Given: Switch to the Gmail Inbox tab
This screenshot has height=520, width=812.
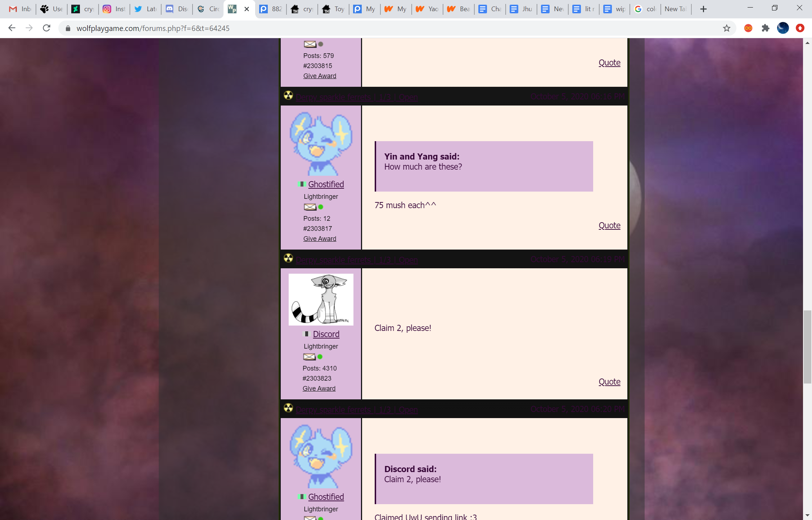Looking at the screenshot, I should [20, 9].
